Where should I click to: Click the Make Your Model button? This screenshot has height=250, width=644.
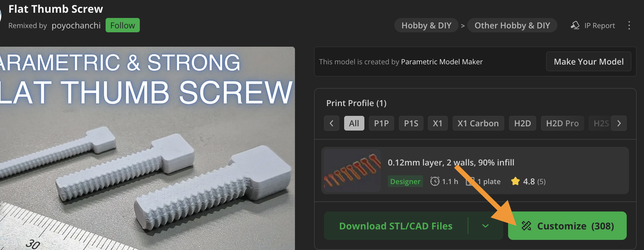(x=589, y=62)
